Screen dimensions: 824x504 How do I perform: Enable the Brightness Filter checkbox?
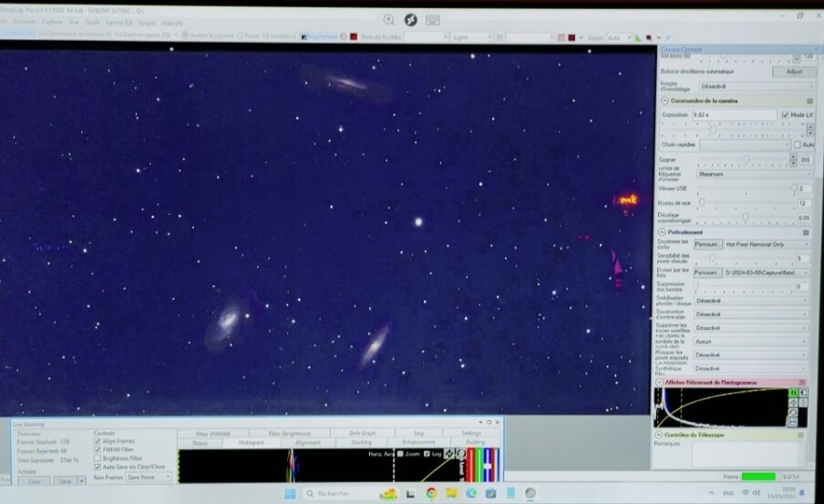pos(98,458)
